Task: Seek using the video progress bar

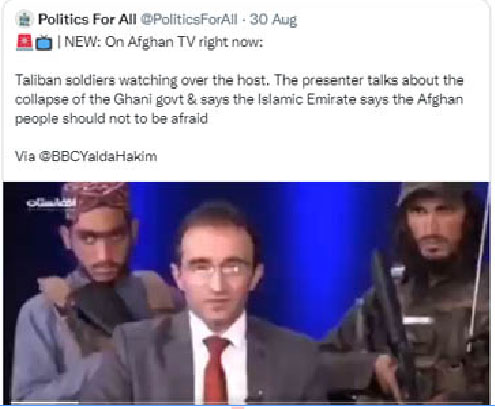Action: tap(247, 404)
